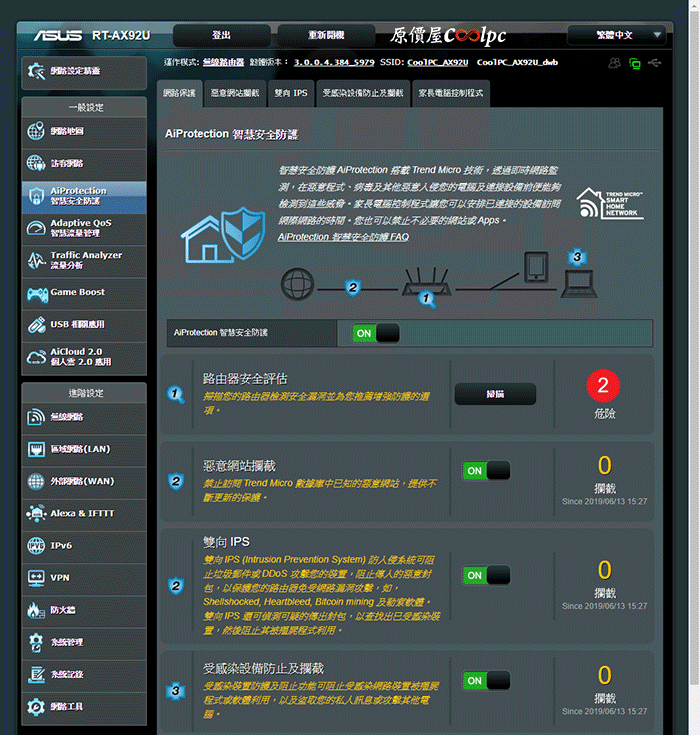Click the WAN globe icon
The height and width of the screenshot is (735, 700).
click(36, 481)
